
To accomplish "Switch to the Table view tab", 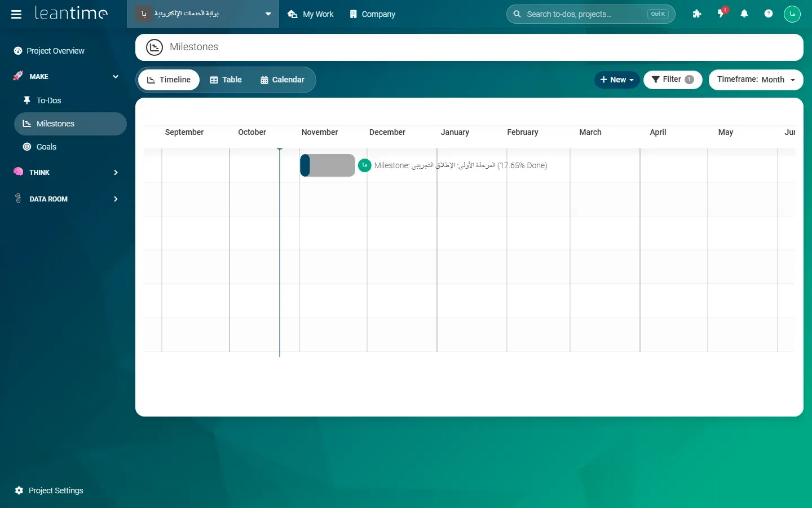I will 226,80.
